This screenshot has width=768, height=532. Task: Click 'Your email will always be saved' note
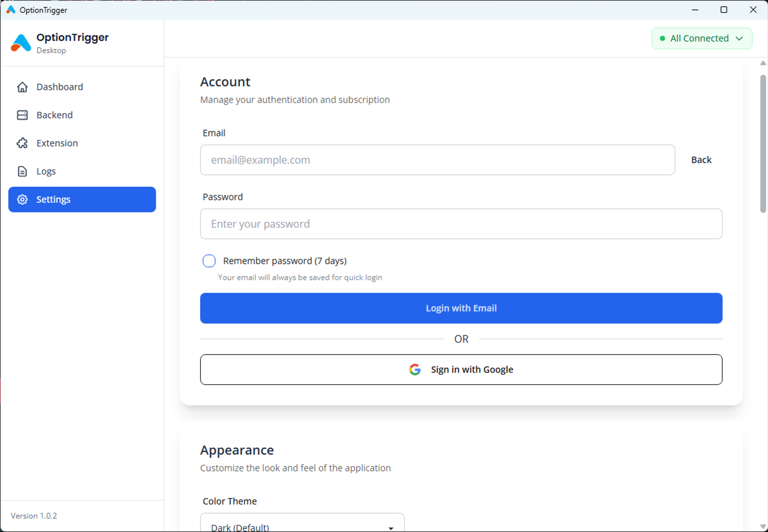300,277
